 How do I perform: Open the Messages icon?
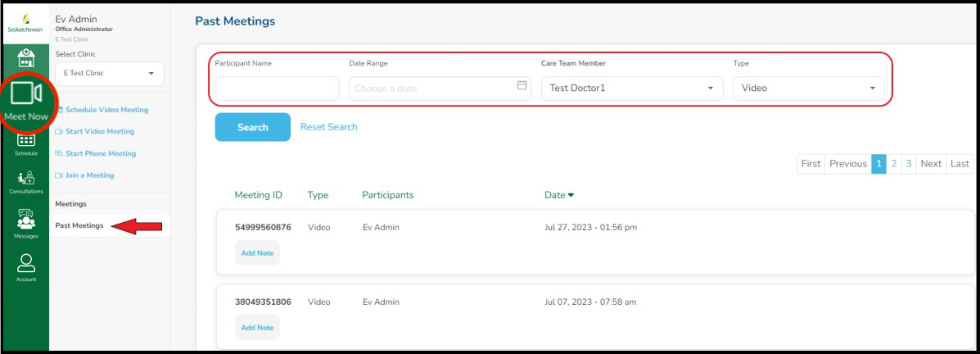(x=26, y=220)
